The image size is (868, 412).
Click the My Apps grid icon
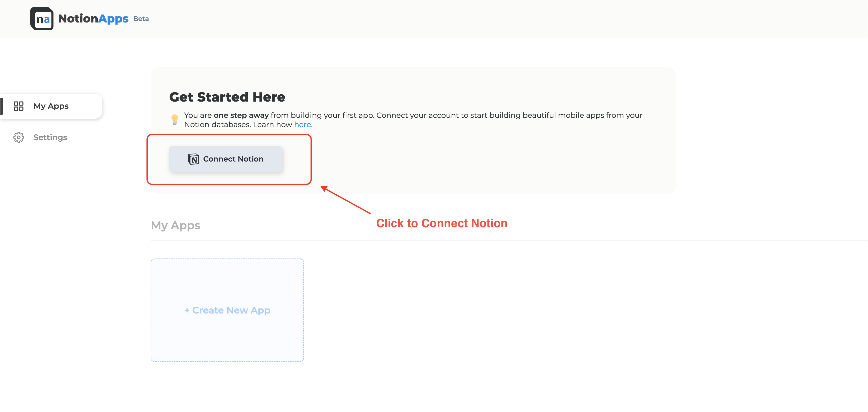(x=19, y=106)
